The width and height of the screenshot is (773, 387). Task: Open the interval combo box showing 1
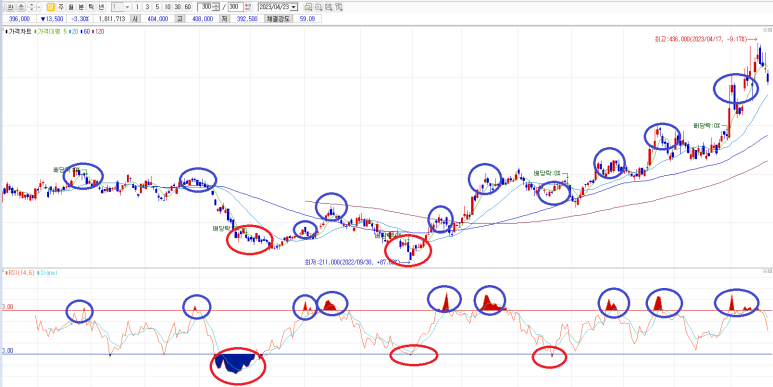tap(121, 7)
